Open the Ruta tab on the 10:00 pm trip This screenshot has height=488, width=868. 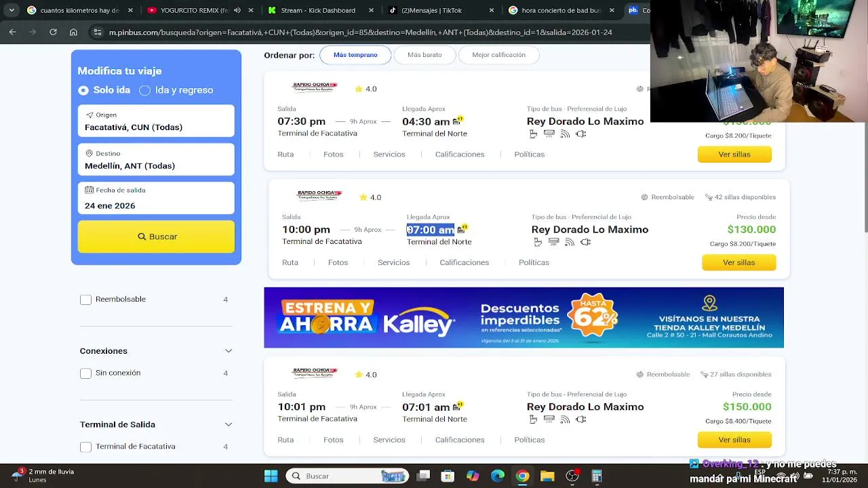(290, 262)
